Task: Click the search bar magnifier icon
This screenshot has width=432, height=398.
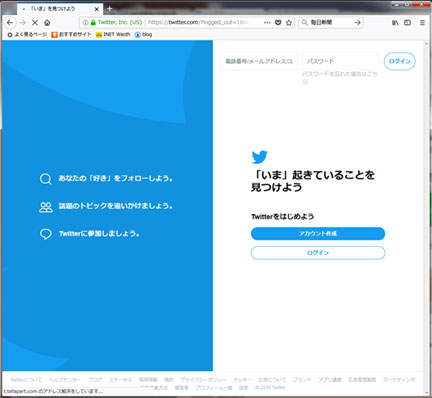Action: (304, 22)
